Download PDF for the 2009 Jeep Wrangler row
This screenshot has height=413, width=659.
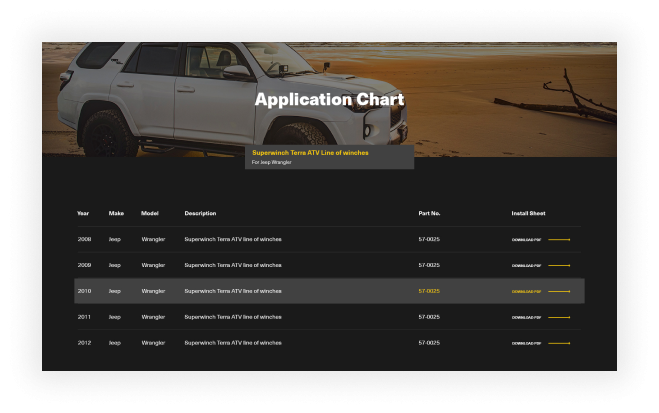click(x=526, y=266)
